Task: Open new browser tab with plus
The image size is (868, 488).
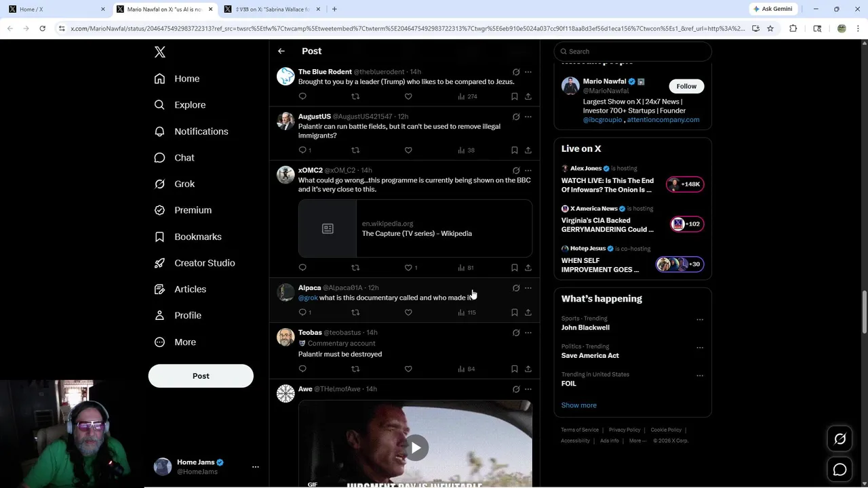Action: [x=334, y=9]
